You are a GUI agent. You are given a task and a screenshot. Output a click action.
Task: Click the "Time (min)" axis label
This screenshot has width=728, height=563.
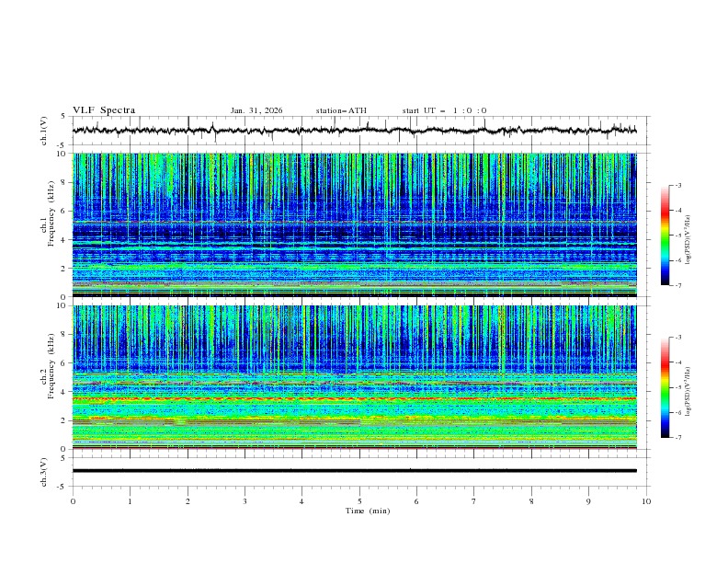[368, 511]
